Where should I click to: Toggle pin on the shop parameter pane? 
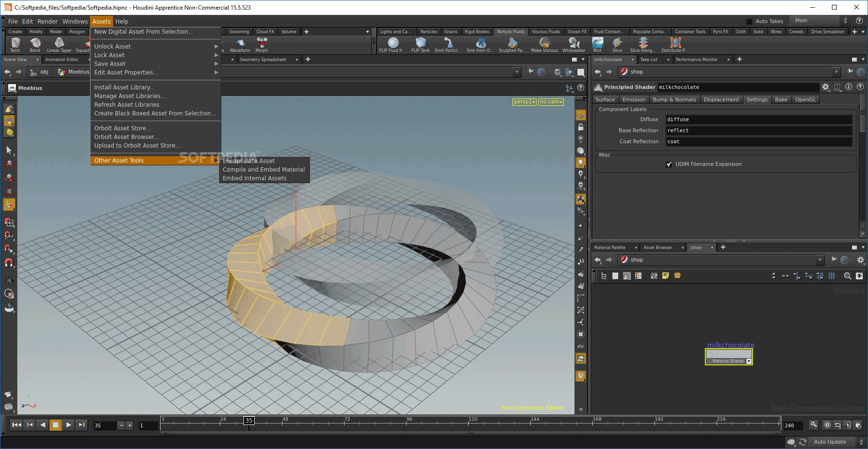tap(850, 72)
